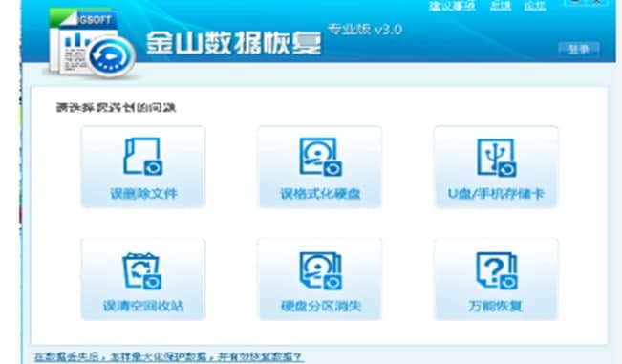Viewport: 622px width, 364px height.
Task: Open the 误格式化硬盘 recovery option
Action: pos(320,167)
